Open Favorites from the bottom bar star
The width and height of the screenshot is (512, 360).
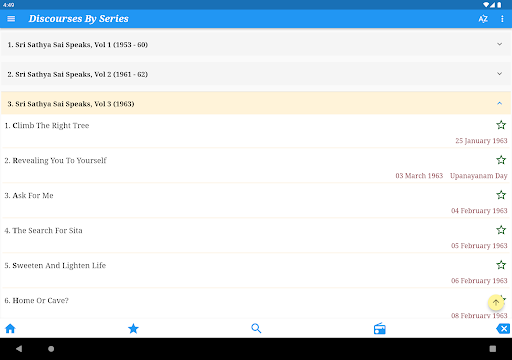pyautogui.click(x=133, y=329)
